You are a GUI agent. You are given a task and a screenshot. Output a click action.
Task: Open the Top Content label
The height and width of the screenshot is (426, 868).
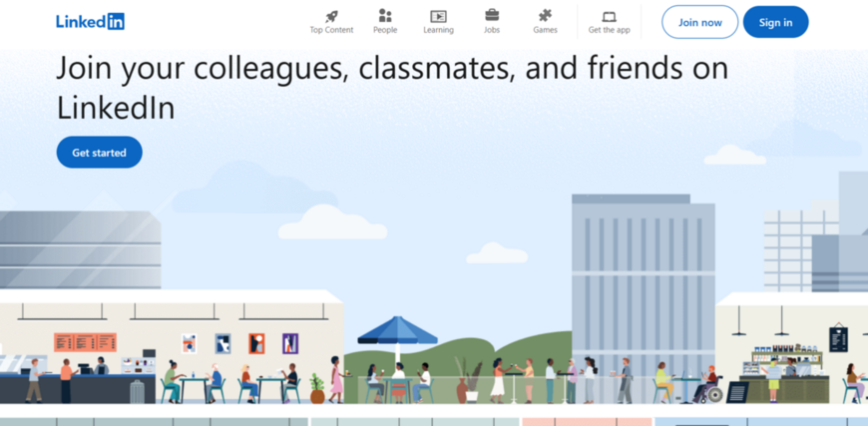pyautogui.click(x=331, y=30)
